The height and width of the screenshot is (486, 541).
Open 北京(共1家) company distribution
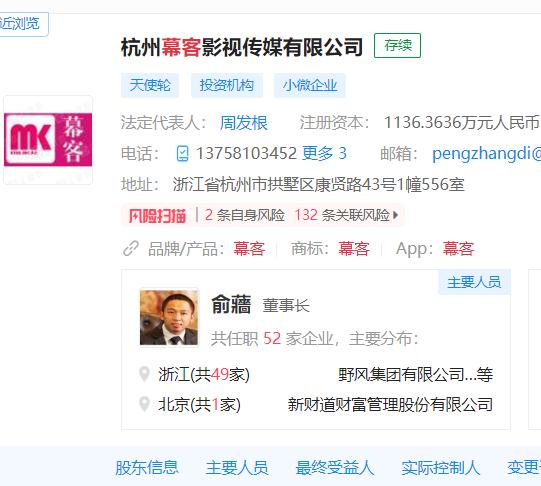[199, 404]
